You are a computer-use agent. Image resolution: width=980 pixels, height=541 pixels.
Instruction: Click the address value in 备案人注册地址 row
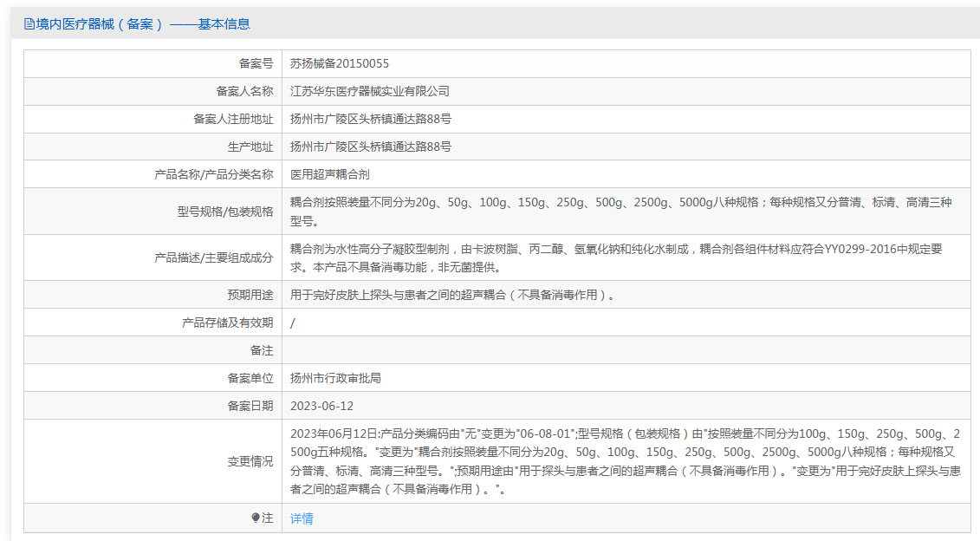coord(371,119)
